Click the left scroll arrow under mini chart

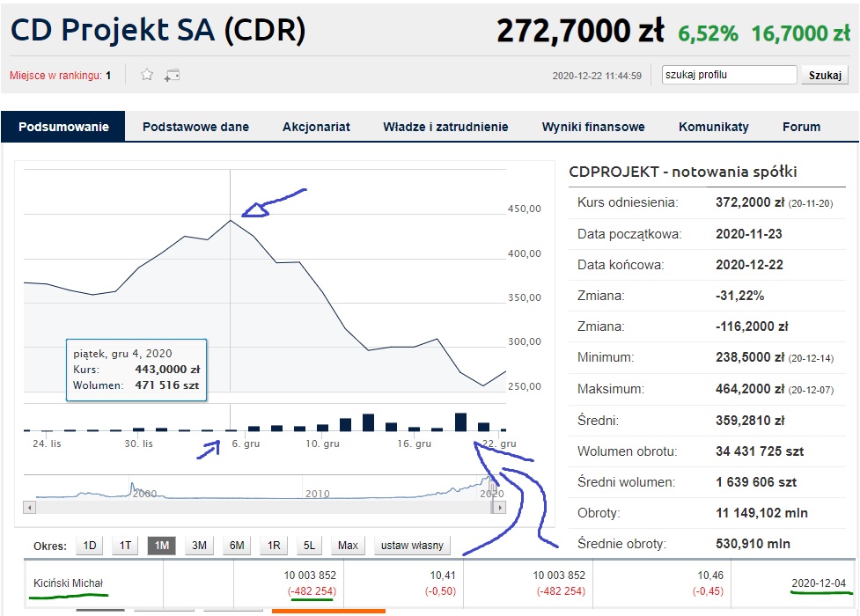coord(30,508)
